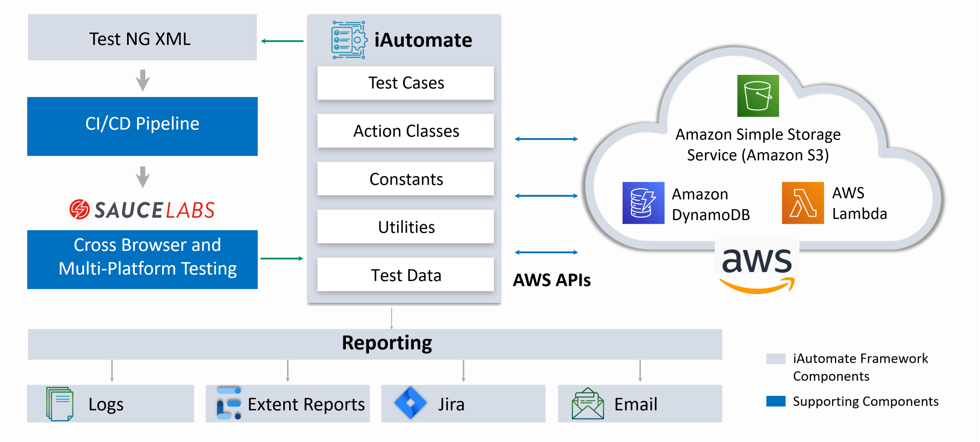Select the Test Data box
Screen dimensions: 980x442
(x=406, y=275)
